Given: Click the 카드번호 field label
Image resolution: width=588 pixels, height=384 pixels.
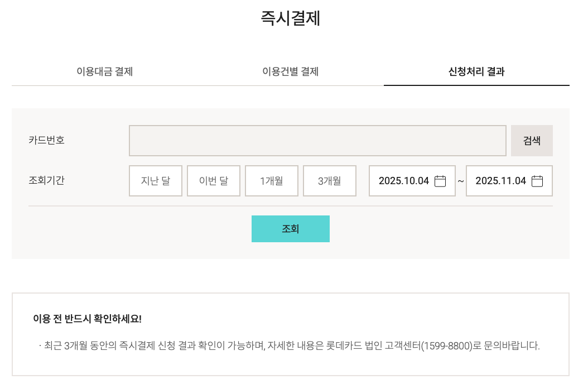Looking at the screenshot, I should point(46,140).
